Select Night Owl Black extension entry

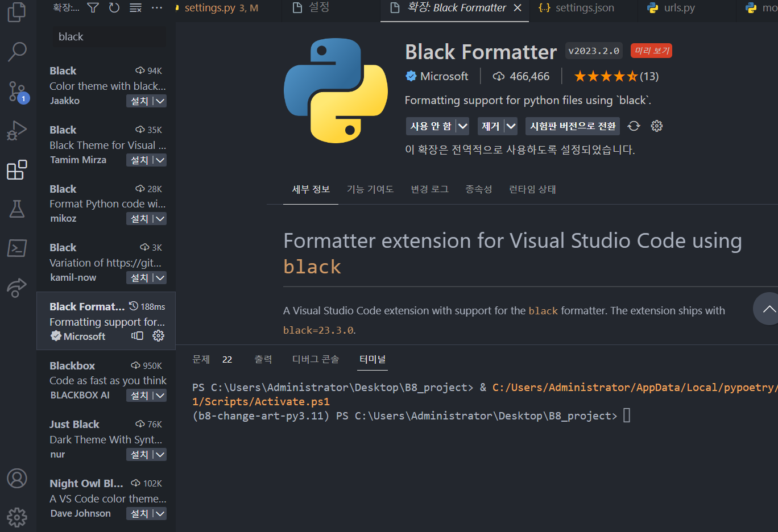click(x=106, y=498)
